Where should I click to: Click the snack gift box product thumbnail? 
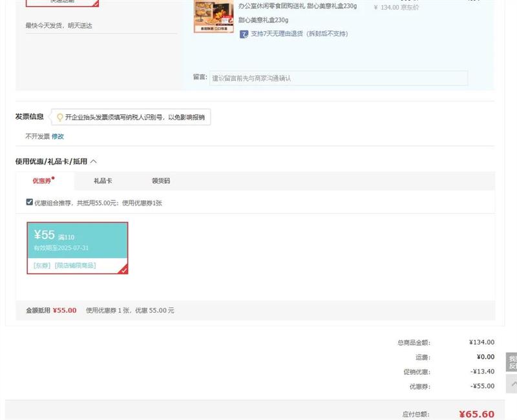213,15
